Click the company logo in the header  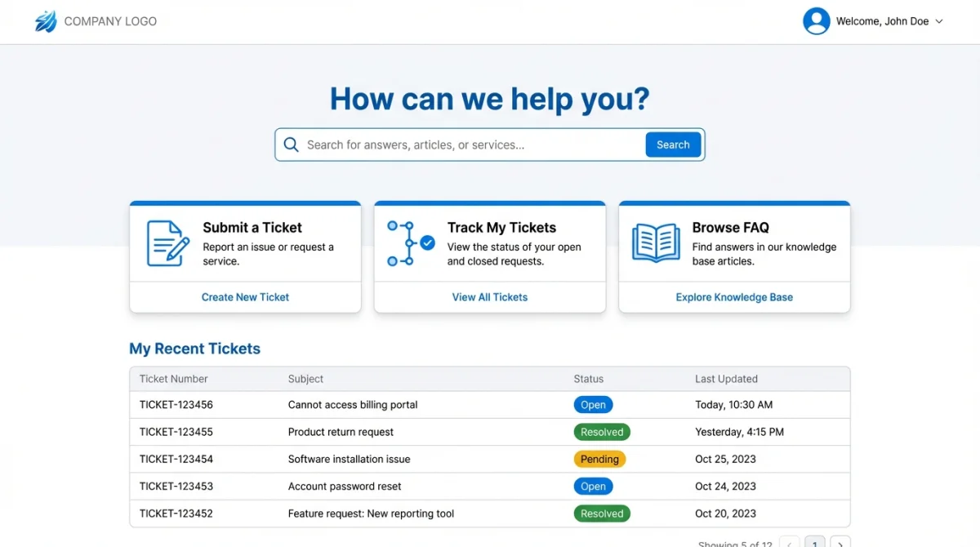[45, 20]
